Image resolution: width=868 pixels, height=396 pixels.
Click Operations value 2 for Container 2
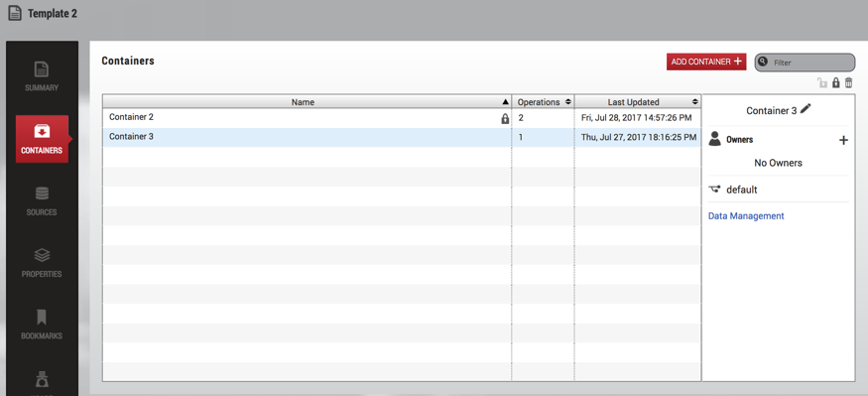(x=521, y=118)
